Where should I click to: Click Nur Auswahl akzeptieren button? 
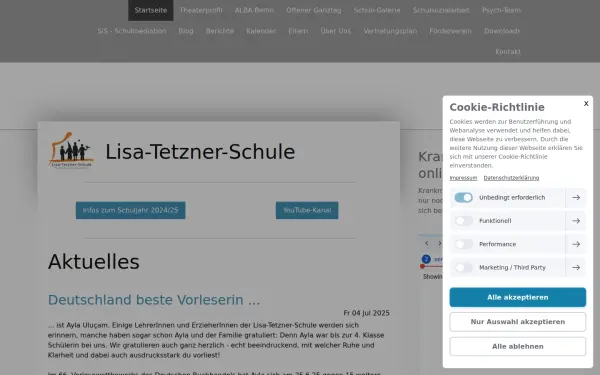(517, 322)
